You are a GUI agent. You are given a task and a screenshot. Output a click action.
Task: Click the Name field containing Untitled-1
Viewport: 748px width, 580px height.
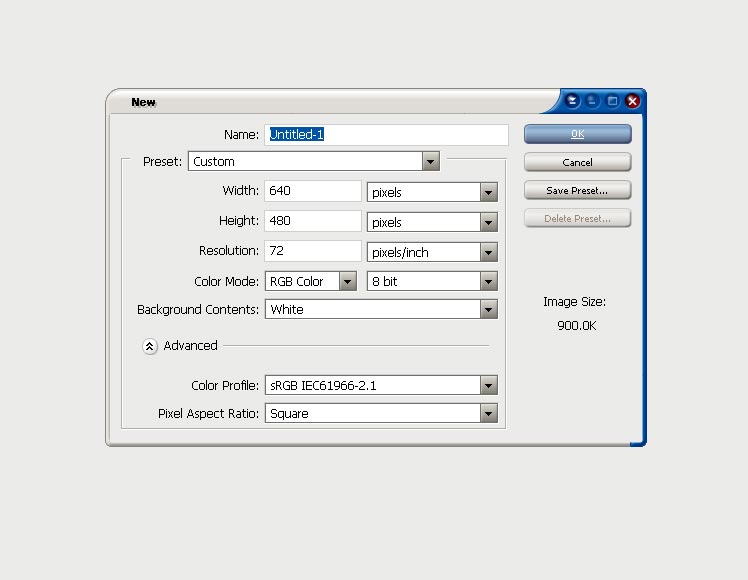point(386,135)
